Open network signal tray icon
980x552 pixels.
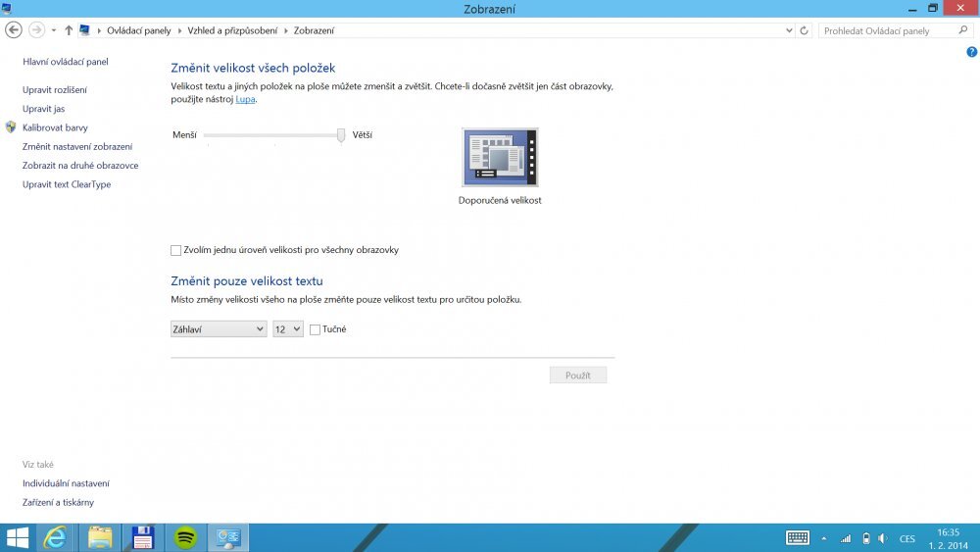click(x=846, y=538)
